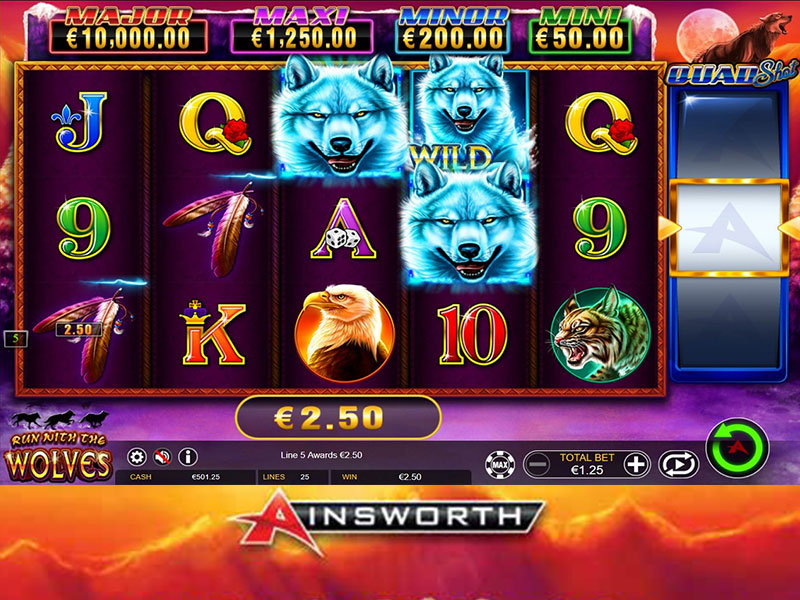Spin the reels with green button
The height and width of the screenshot is (600, 800).
[x=737, y=447]
